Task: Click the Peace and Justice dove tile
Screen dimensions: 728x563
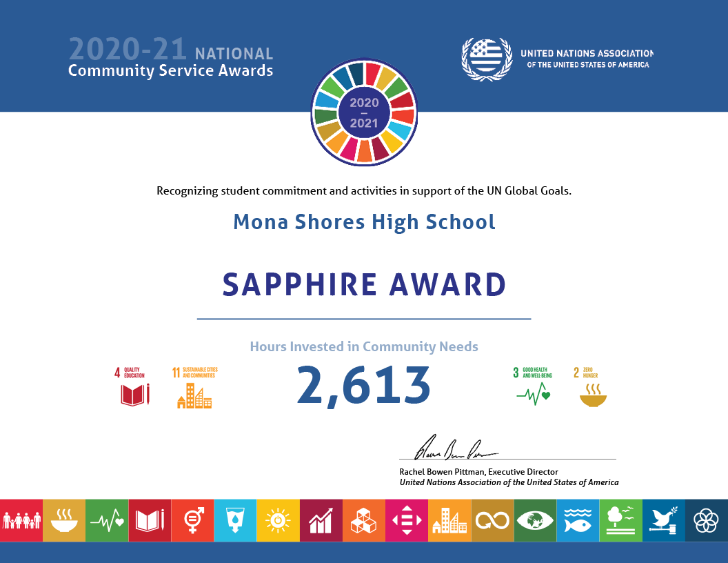Action: coord(664,520)
